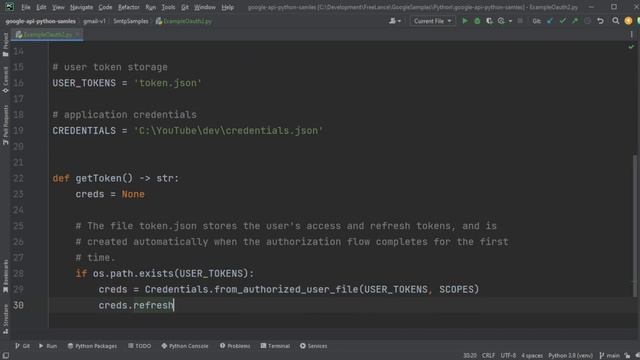Start debugging with the green bug icon
The height and width of the screenshot is (360, 640).
477,21
